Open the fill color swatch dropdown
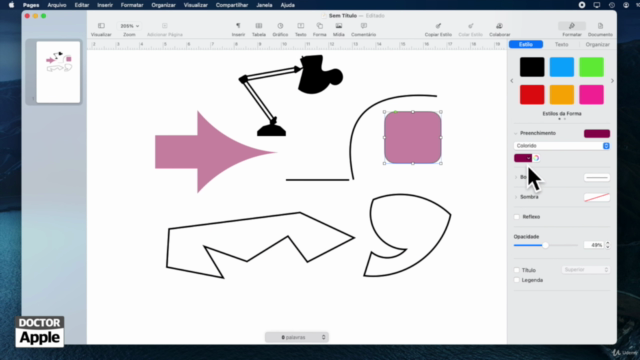This screenshot has width=640, height=360. (x=523, y=158)
